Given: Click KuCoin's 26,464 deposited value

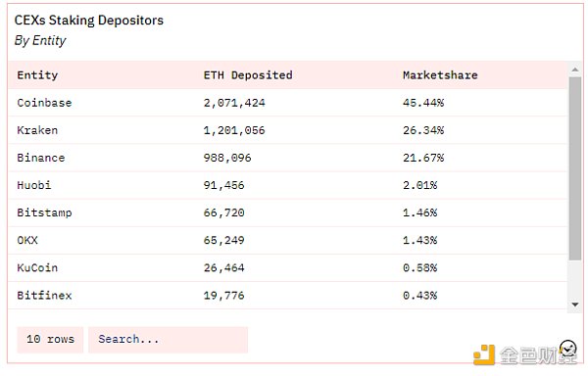Looking at the screenshot, I should [x=223, y=267].
